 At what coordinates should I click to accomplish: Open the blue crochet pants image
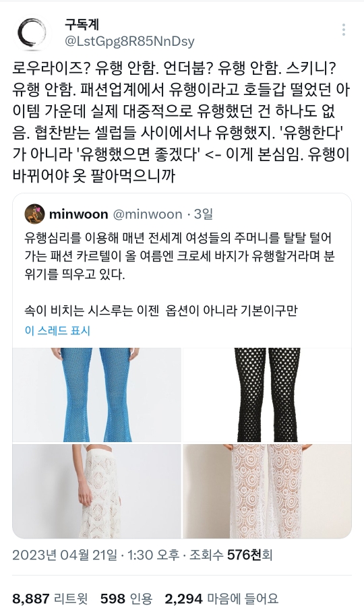tap(96, 395)
